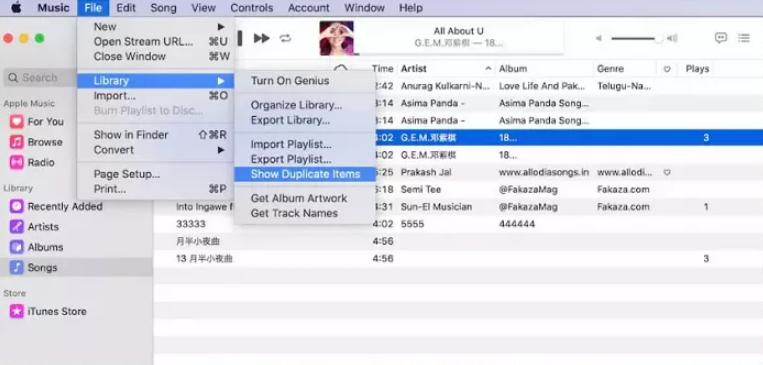The height and width of the screenshot is (365, 763).
Task: Select Songs in the sidebar
Action: pyautogui.click(x=76, y=267)
